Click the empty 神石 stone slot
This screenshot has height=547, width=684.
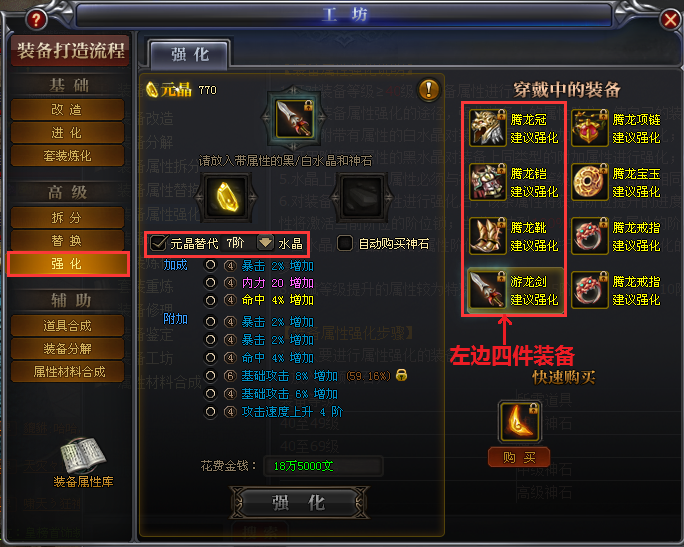pos(362,198)
